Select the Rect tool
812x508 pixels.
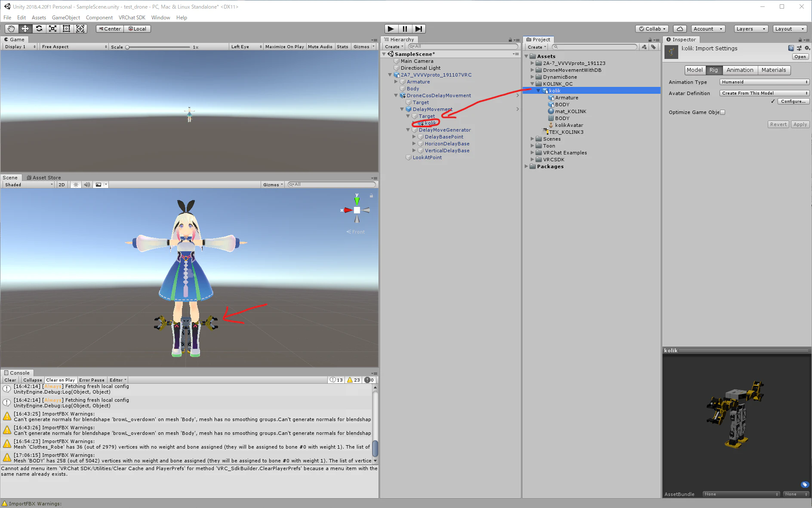(66, 29)
